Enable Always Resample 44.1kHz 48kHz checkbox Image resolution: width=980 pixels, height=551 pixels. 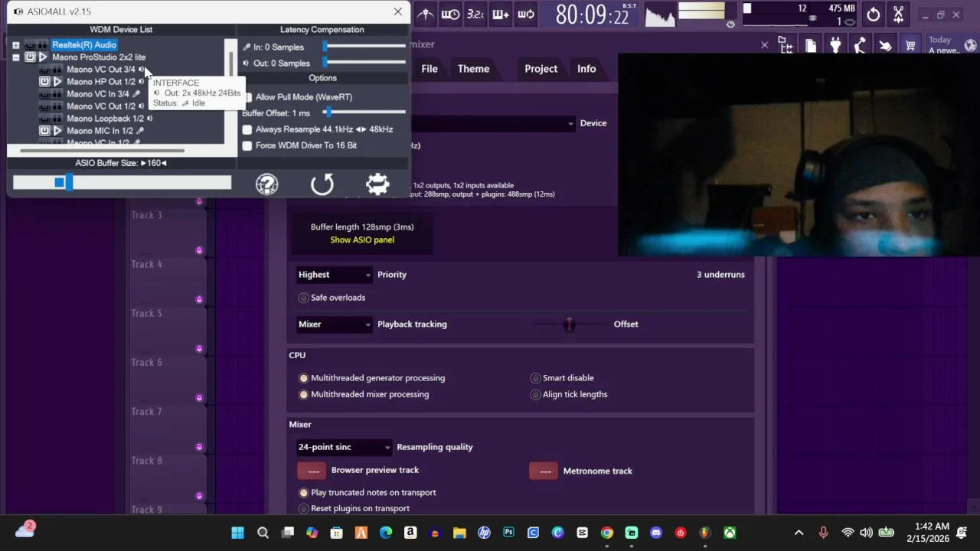(x=247, y=129)
